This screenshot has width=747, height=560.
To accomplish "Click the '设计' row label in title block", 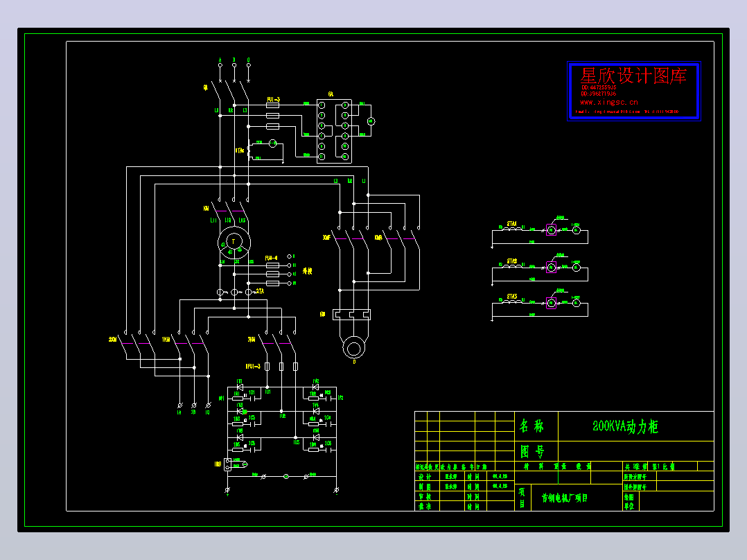I will point(425,477).
